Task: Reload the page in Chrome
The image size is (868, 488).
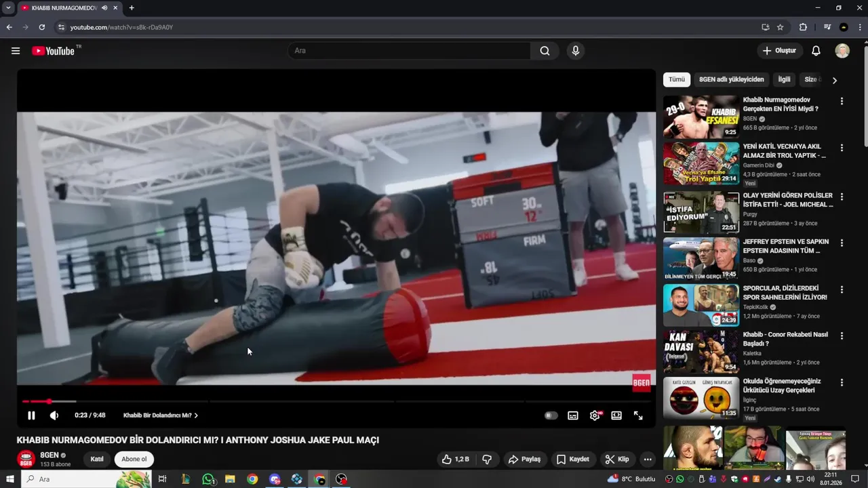Action: 42,27
